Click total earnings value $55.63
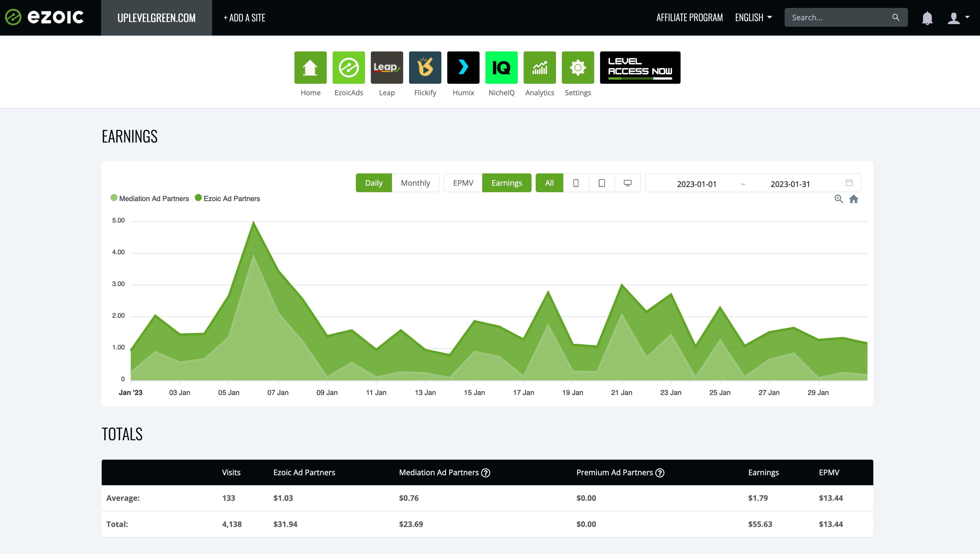 pos(760,524)
